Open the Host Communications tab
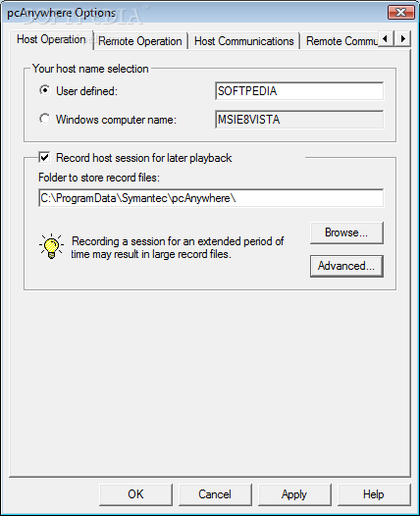Screen dimensions: 420x516 [x=244, y=41]
